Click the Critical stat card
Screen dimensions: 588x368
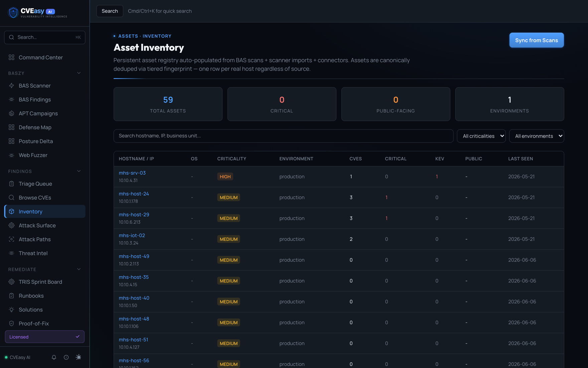(282, 104)
